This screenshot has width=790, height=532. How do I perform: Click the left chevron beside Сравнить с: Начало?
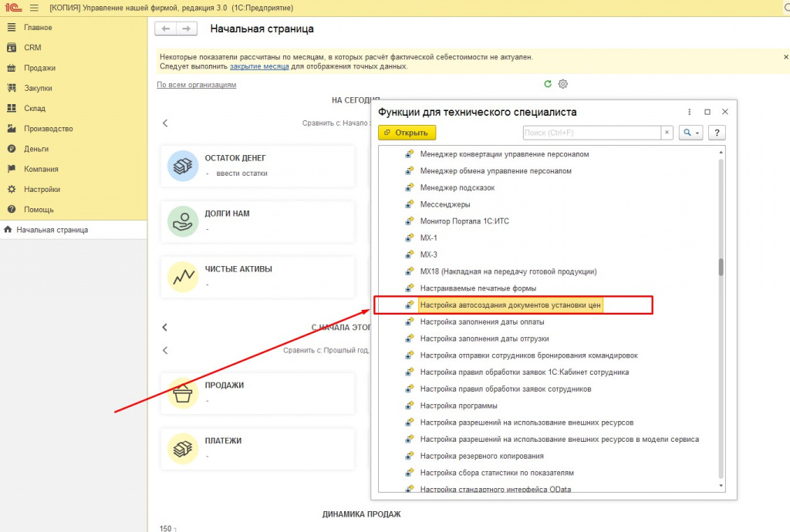(x=165, y=123)
